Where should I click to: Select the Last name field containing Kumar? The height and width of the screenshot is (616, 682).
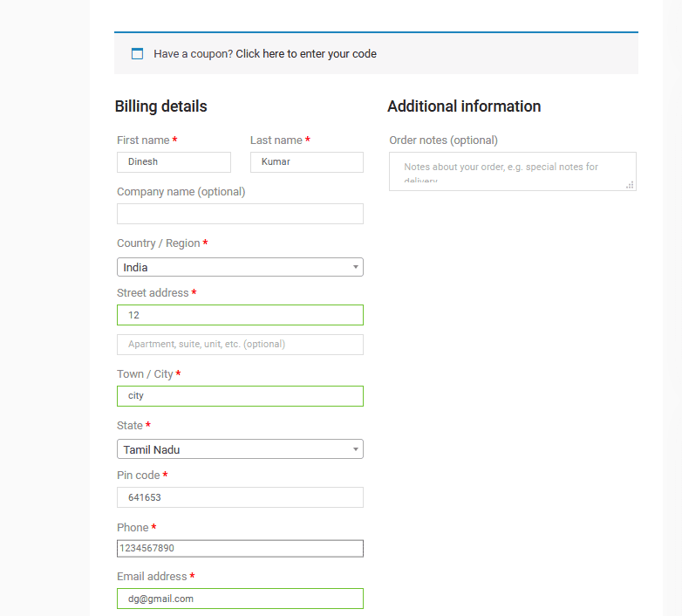[x=306, y=162]
